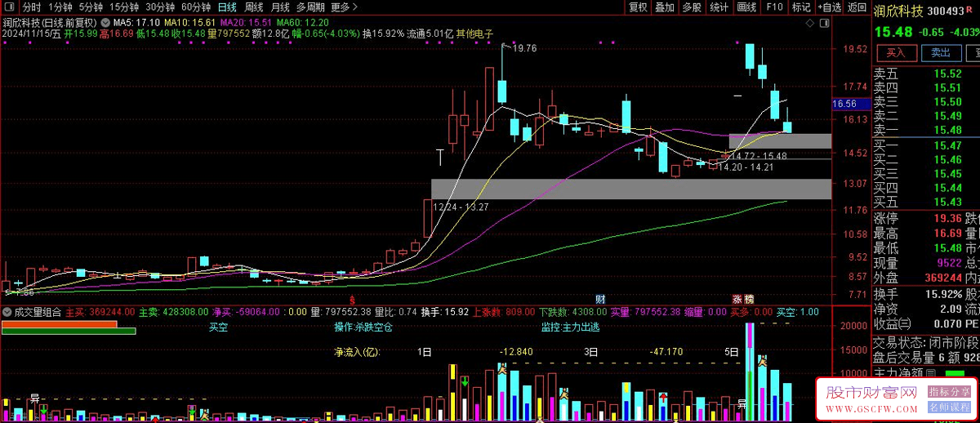
Task: Select the 60分钟 period
Action: [196, 7]
